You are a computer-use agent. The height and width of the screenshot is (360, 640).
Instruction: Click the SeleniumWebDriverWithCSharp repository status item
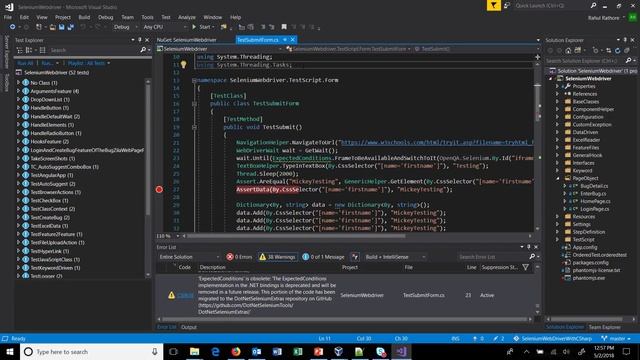point(553,338)
